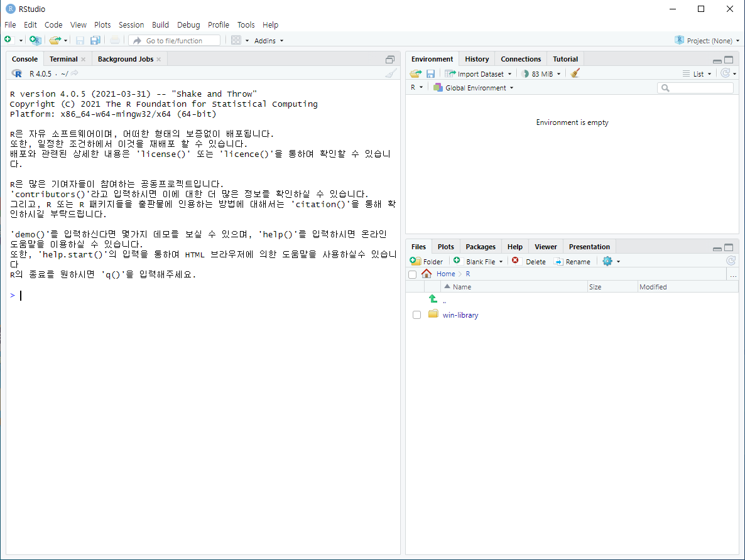Click Environment search field
Image resolution: width=745 pixels, height=560 pixels.
pos(695,88)
